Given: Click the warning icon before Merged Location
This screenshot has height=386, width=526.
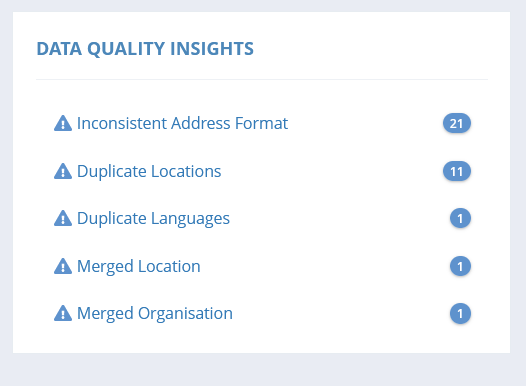Looking at the screenshot, I should [x=63, y=266].
